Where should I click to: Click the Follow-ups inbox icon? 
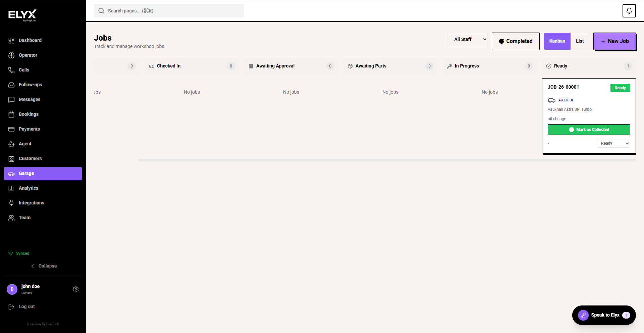coord(11,85)
